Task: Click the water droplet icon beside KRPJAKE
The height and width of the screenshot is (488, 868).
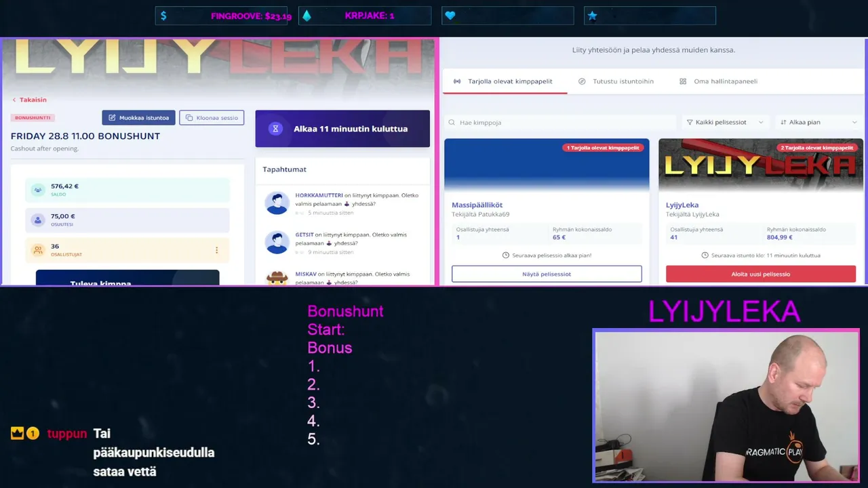Action: tap(307, 16)
